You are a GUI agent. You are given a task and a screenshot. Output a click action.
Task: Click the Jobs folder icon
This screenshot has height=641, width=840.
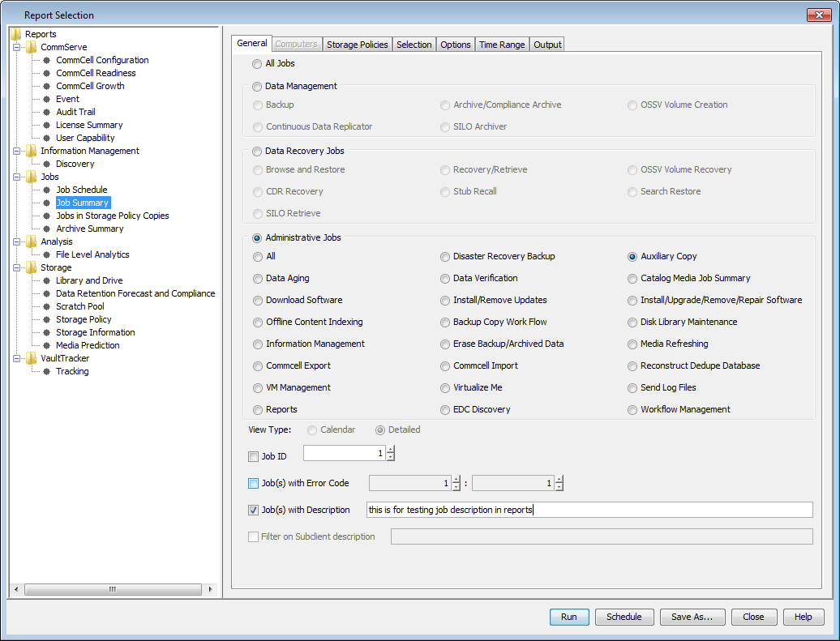pos(32,176)
